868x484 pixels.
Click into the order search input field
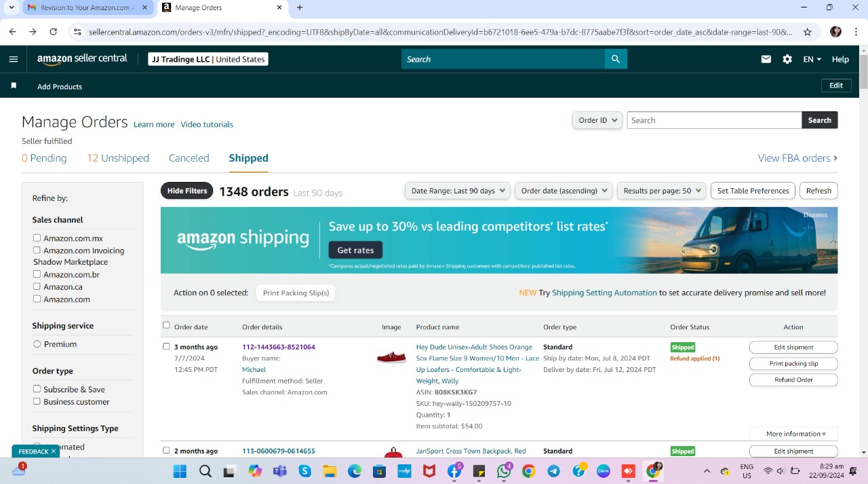tap(714, 120)
